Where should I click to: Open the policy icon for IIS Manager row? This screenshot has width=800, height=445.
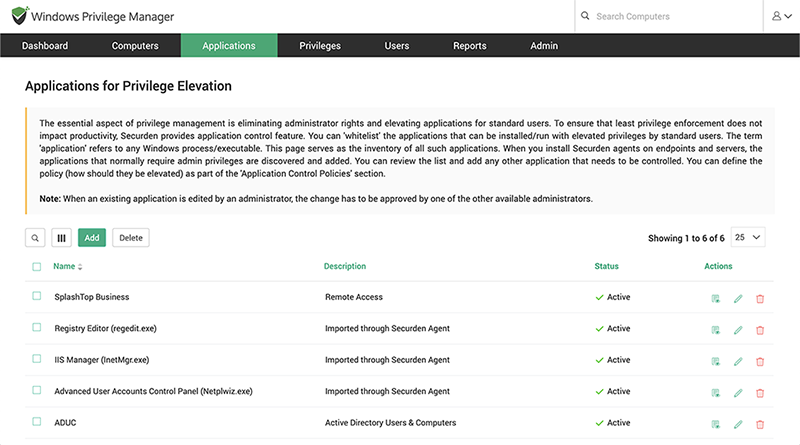coord(715,361)
